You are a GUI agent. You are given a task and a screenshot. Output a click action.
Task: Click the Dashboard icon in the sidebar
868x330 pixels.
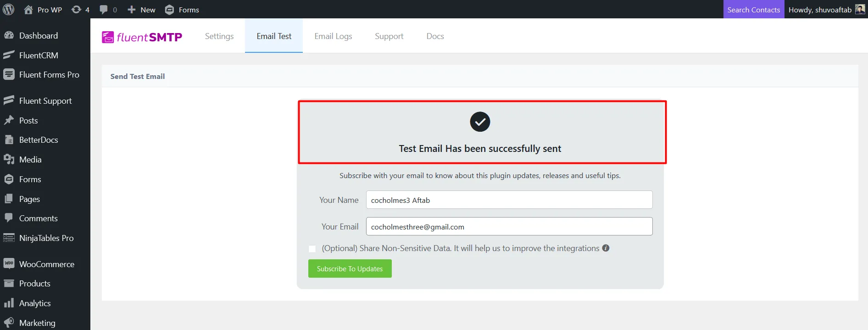pos(9,35)
